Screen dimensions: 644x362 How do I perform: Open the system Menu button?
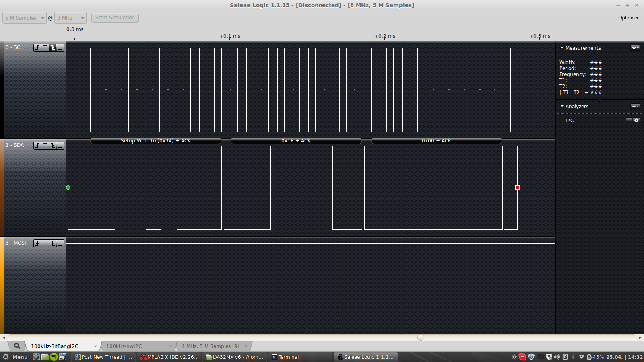(15, 357)
